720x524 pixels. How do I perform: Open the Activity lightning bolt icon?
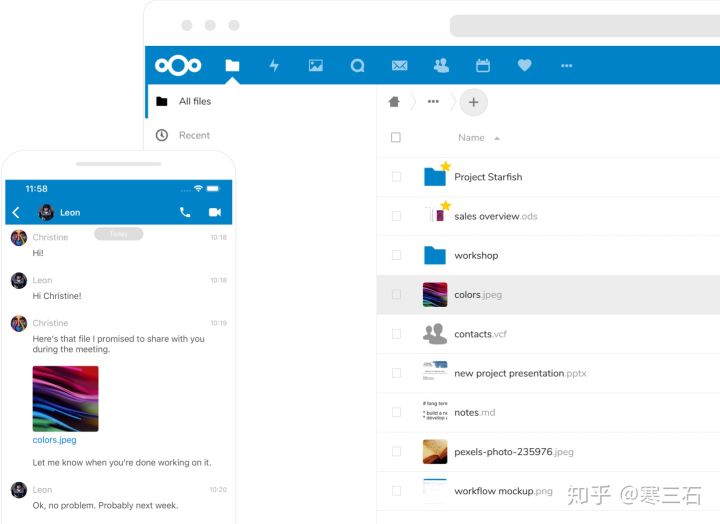pyautogui.click(x=274, y=66)
